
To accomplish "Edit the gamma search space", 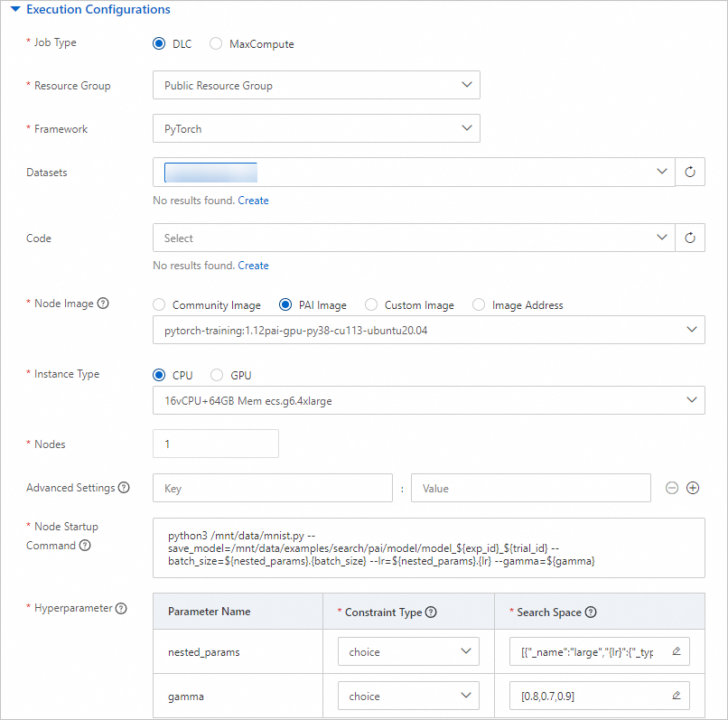I will pyautogui.click(x=676, y=696).
